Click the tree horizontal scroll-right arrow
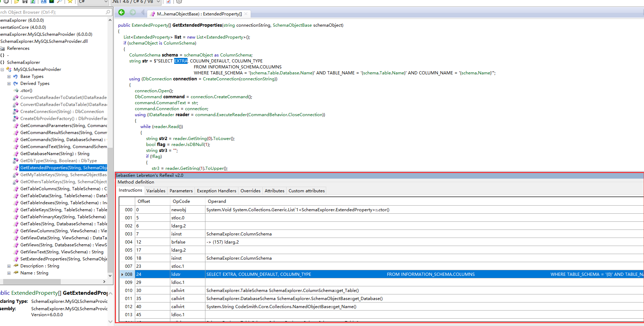 point(104,281)
